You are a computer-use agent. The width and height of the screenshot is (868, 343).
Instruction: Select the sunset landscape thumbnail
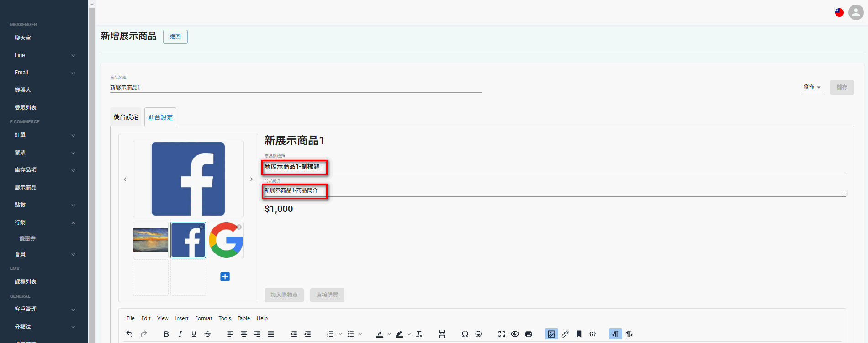tap(151, 240)
